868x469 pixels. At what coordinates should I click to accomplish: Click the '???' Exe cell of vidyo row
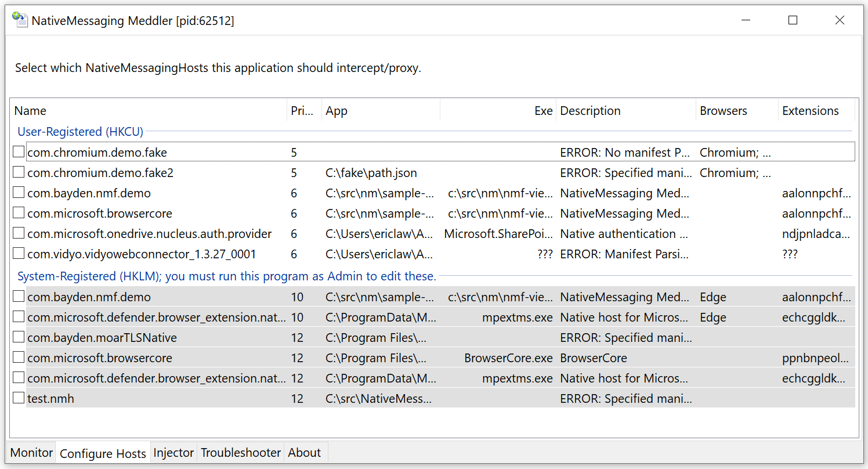[545, 254]
